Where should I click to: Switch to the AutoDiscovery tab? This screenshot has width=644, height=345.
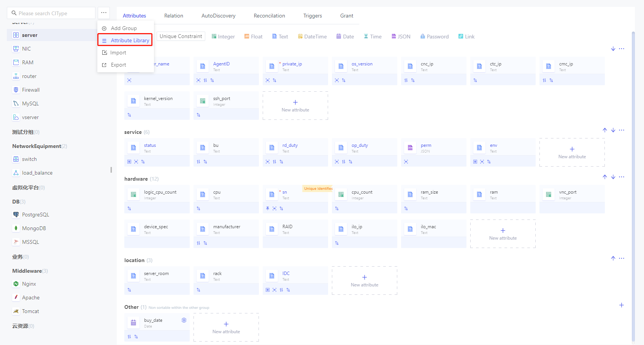click(218, 16)
